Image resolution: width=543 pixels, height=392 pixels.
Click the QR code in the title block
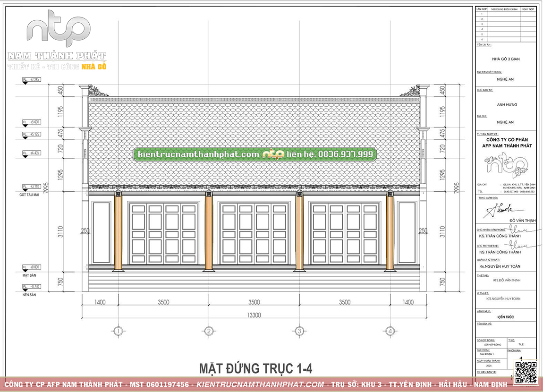click(526, 372)
